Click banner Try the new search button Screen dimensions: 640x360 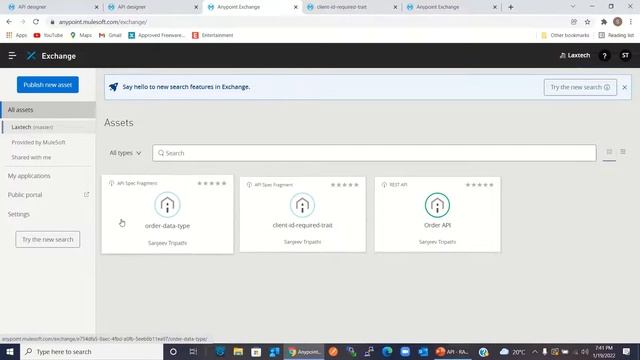(580, 87)
